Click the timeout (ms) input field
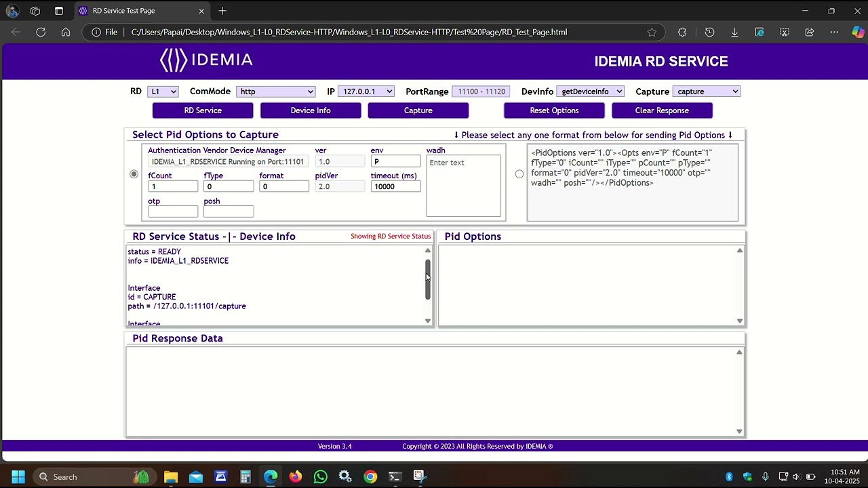 396,186
